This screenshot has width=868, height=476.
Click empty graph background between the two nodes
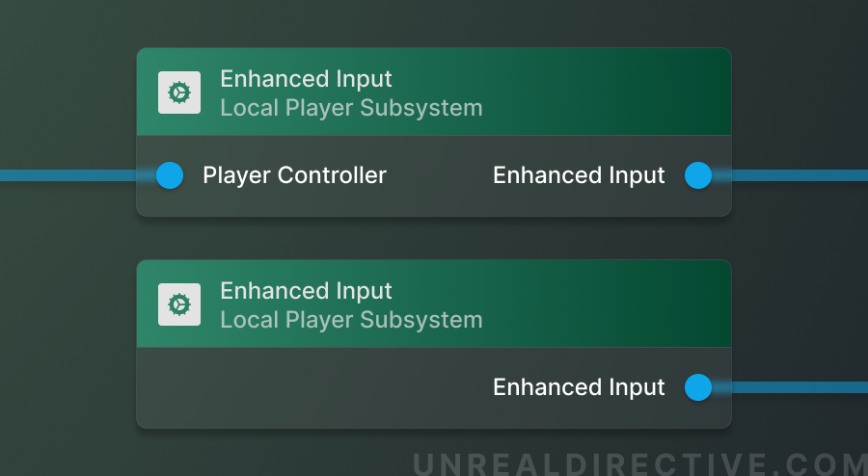point(434,238)
